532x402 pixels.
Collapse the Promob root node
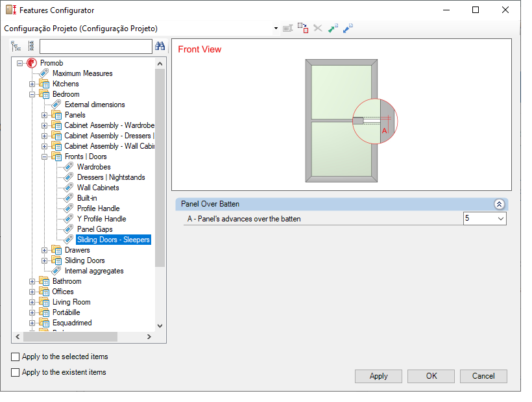click(19, 63)
